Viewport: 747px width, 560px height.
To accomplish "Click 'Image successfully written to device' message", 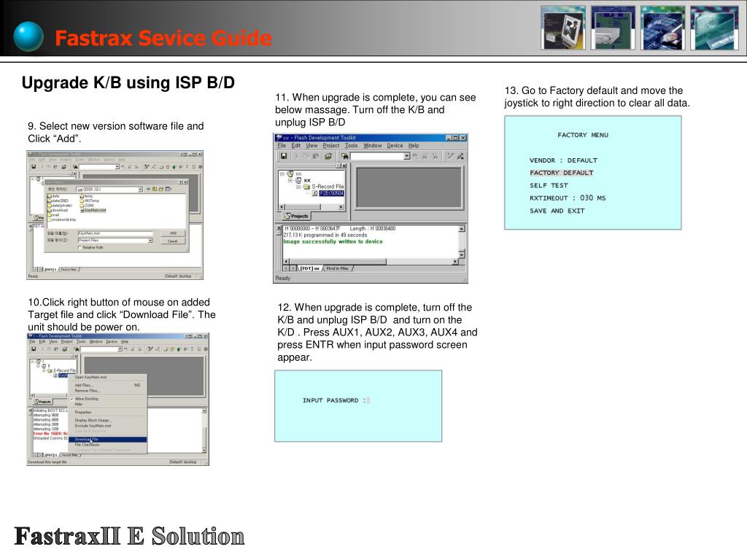I will point(333,241).
